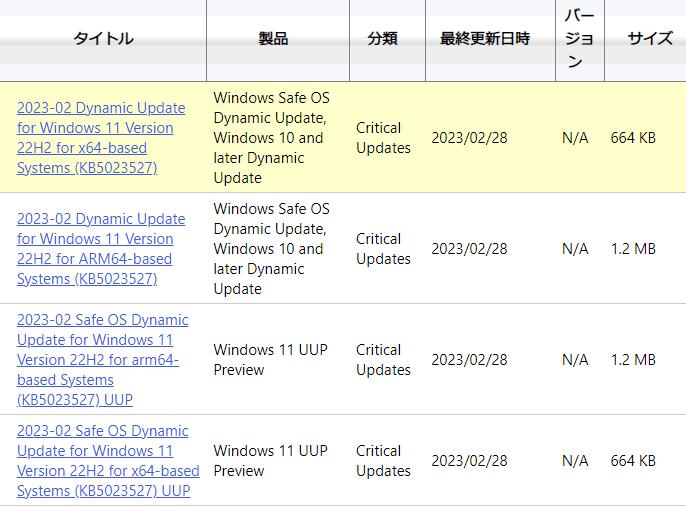Sort by the タイトル column header
The height and width of the screenshot is (507, 686).
point(103,38)
